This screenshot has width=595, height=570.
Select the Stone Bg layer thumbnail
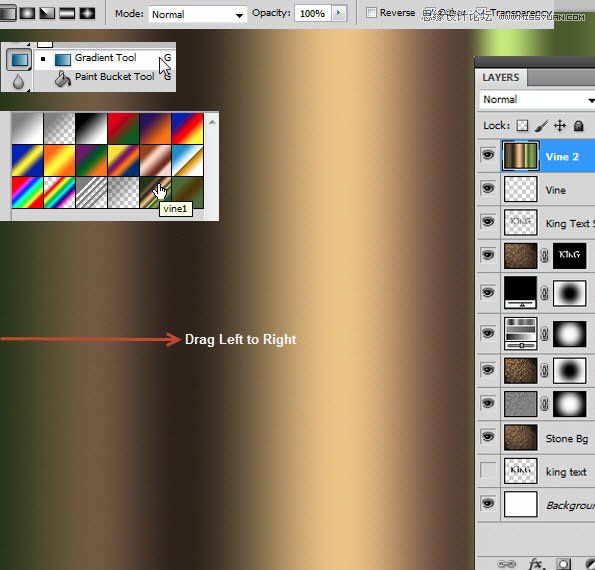tap(521, 438)
